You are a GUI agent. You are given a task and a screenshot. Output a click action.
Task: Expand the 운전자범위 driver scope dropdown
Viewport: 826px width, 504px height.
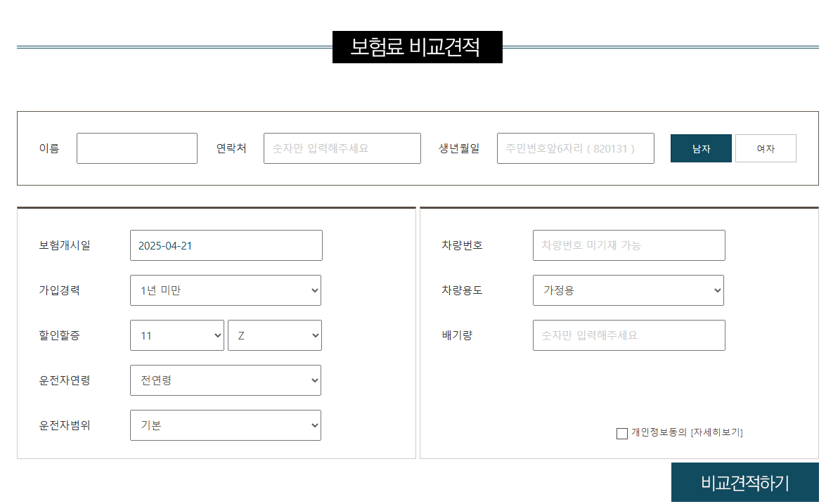coord(225,425)
